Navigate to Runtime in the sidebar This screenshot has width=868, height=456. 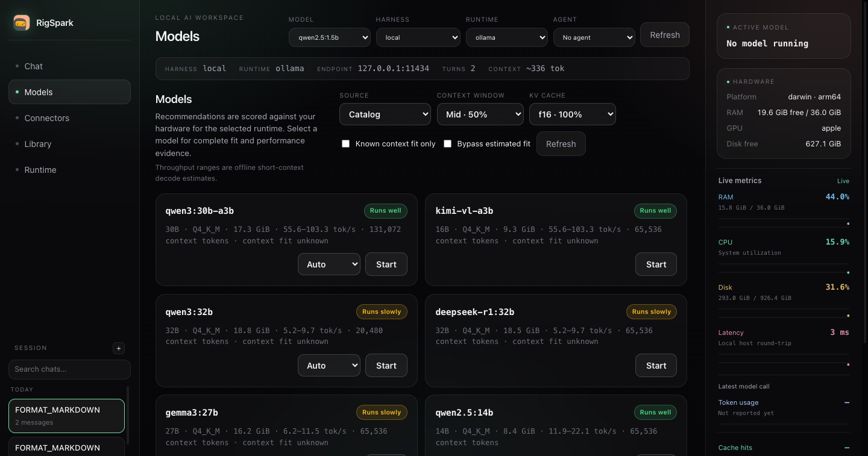tap(69, 170)
